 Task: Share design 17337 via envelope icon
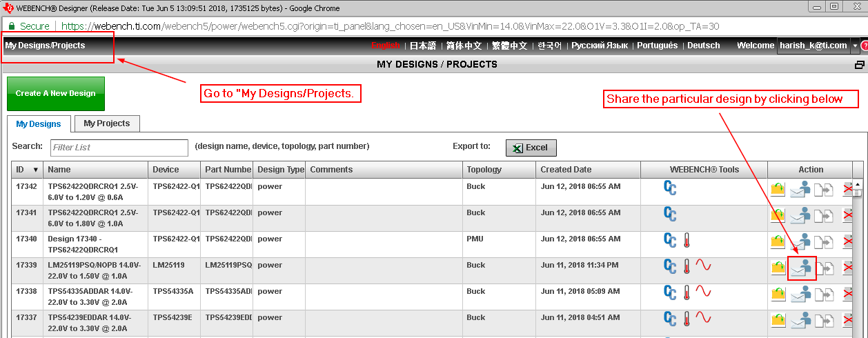click(800, 320)
